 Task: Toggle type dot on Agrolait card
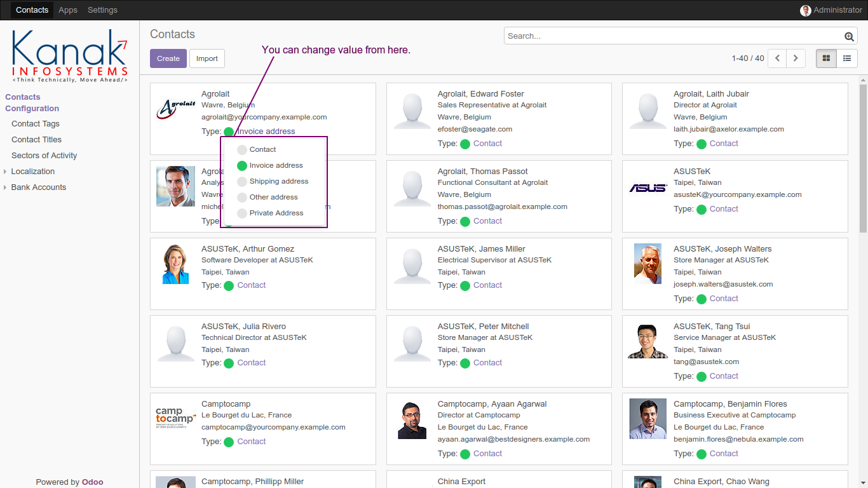(229, 132)
